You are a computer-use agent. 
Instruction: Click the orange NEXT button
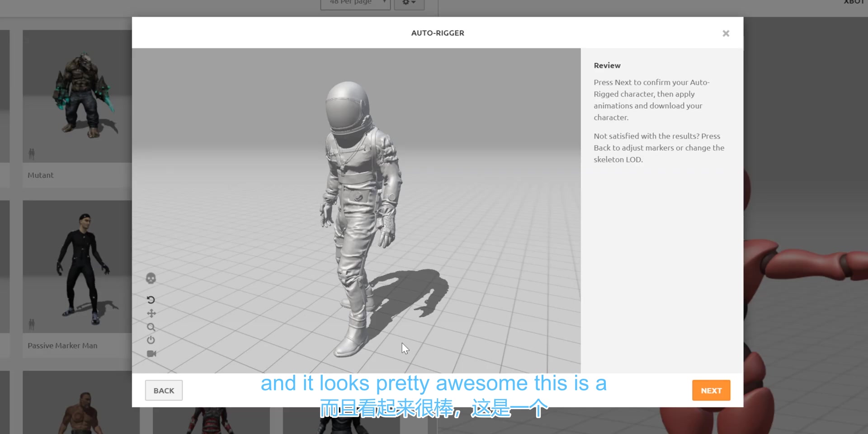pyautogui.click(x=711, y=391)
